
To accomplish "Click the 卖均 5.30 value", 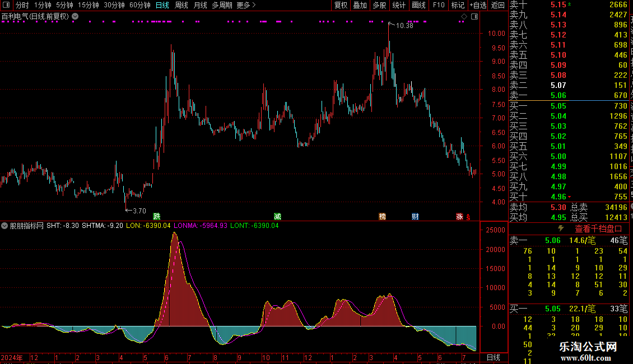I will (558, 207).
